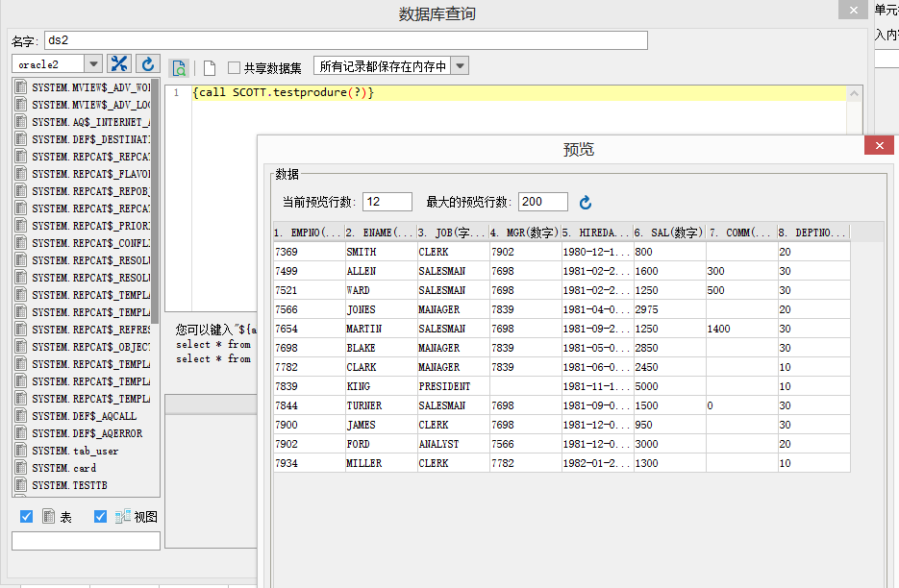Close the 预览 preview dialog
This screenshot has width=899, height=588.
pos(880,146)
